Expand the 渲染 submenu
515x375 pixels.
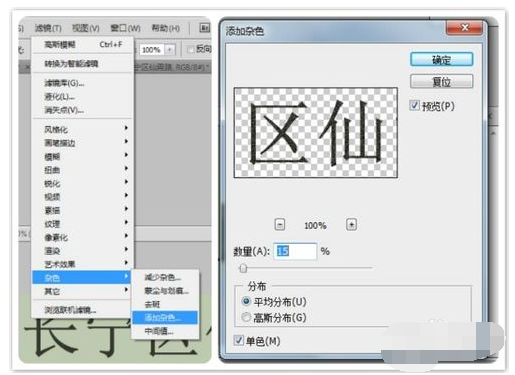(83, 251)
